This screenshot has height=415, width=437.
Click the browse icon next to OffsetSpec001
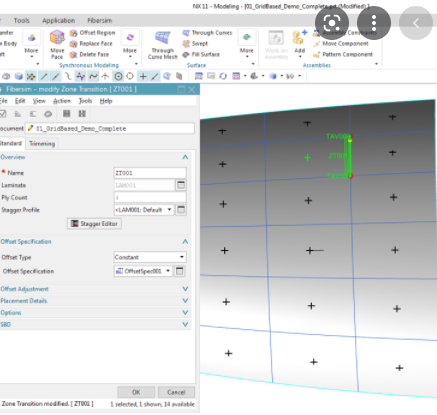[179, 271]
